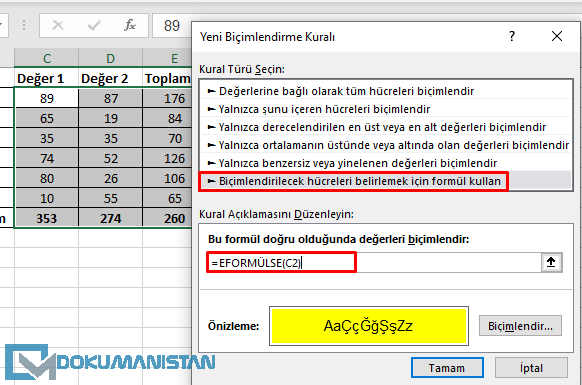582x385 pixels.
Task: Select cell containing 19
Action: 111,118
